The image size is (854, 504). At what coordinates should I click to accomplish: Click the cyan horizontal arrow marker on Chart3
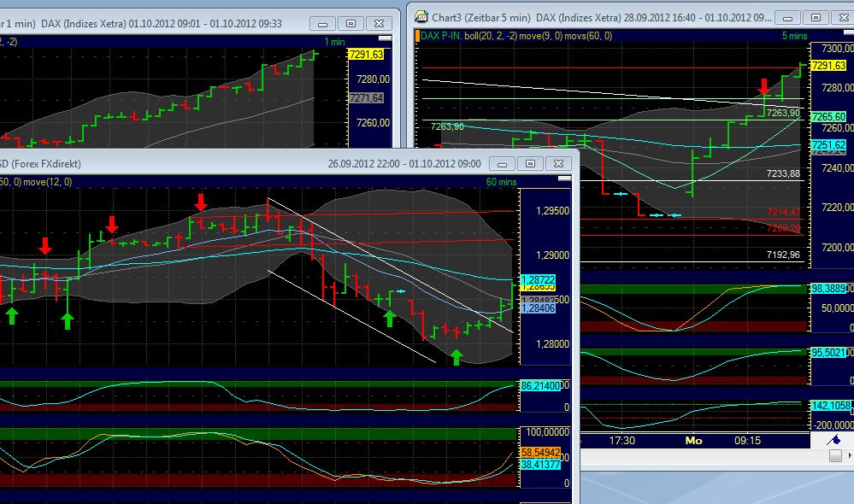click(x=621, y=193)
